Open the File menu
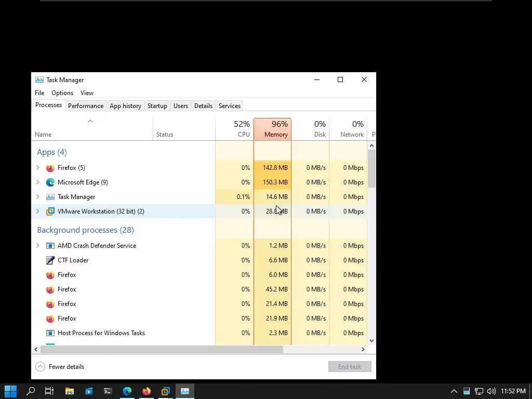 click(39, 93)
